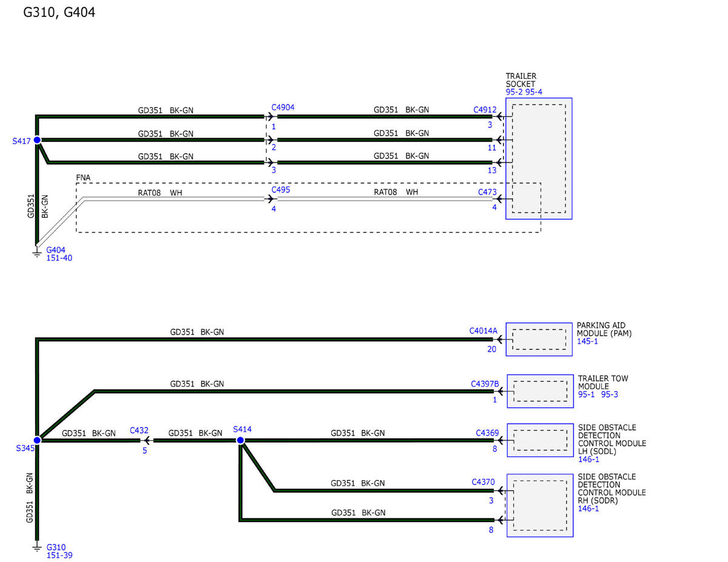Click the SODL module component box

point(540,440)
